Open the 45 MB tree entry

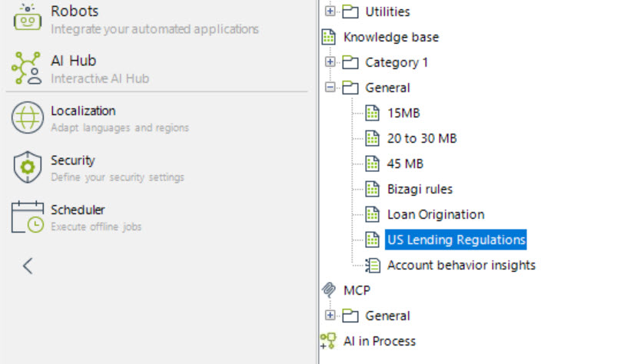[405, 164]
